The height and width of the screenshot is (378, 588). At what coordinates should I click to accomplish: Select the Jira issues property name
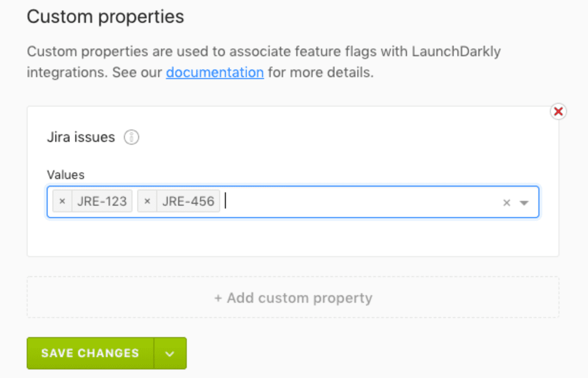[x=81, y=137]
